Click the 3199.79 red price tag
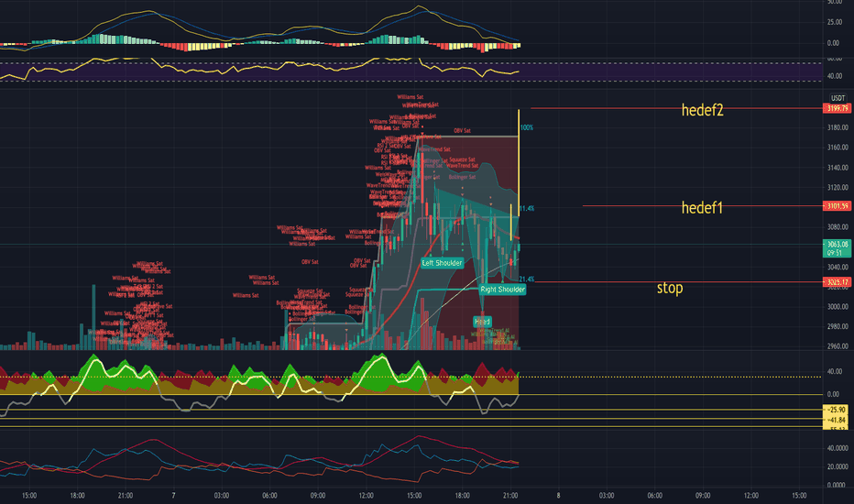This screenshot has width=854, height=504. tap(838, 108)
